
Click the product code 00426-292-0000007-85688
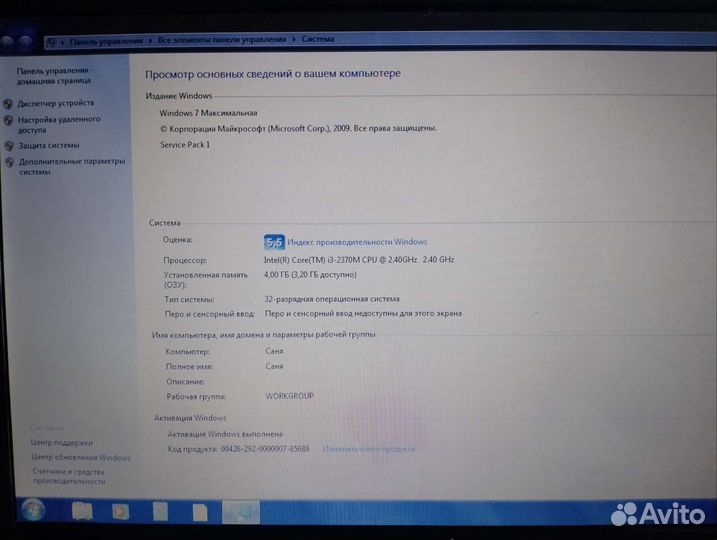265,449
